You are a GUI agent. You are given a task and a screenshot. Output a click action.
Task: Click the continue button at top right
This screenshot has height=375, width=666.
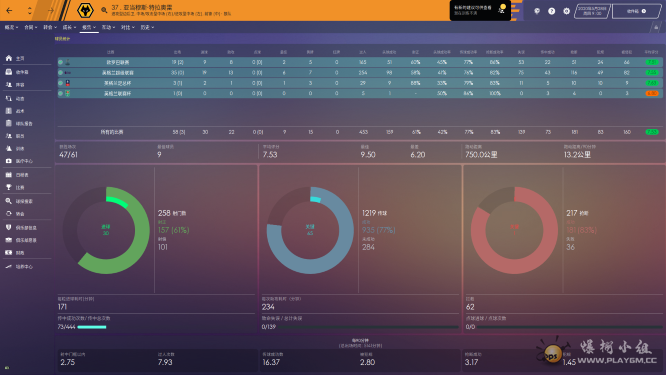point(636,11)
